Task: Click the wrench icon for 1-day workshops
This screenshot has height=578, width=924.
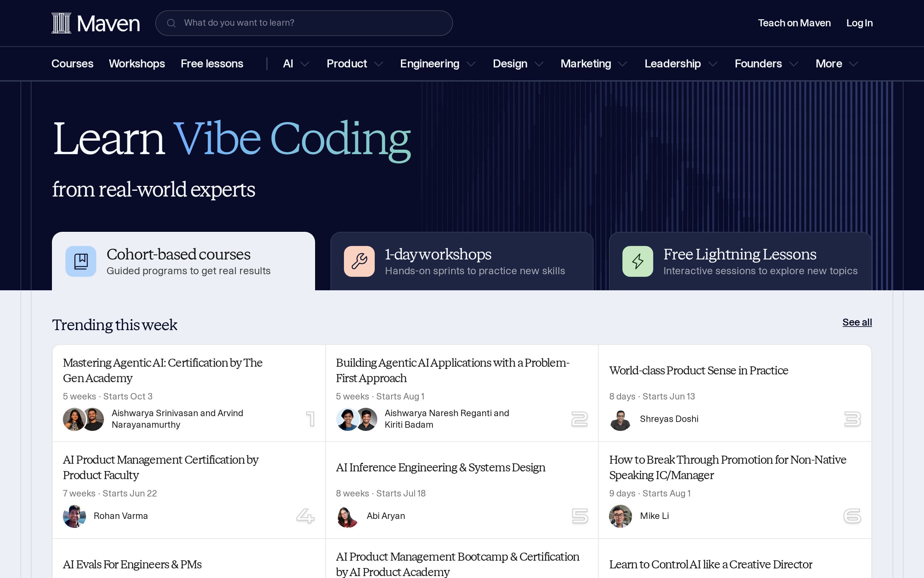Action: coord(359,261)
